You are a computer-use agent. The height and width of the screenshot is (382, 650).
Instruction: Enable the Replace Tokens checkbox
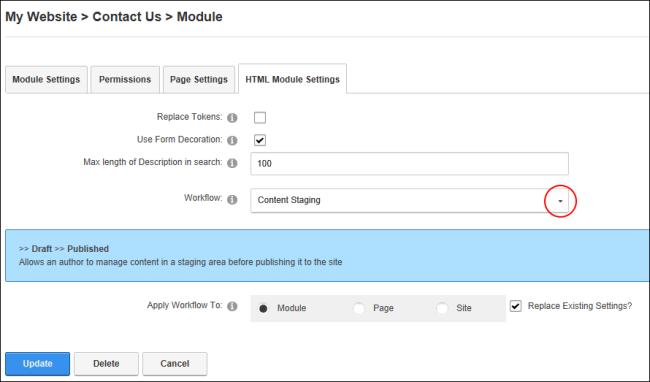260,118
